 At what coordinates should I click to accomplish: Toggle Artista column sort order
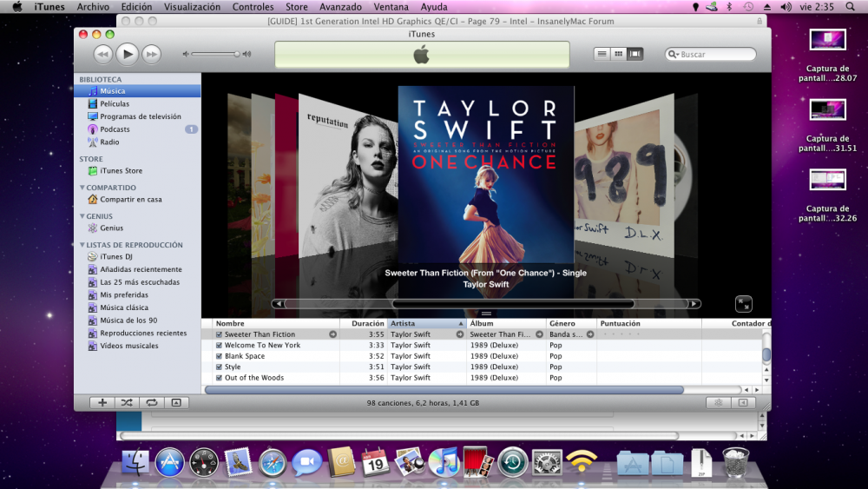click(x=426, y=323)
